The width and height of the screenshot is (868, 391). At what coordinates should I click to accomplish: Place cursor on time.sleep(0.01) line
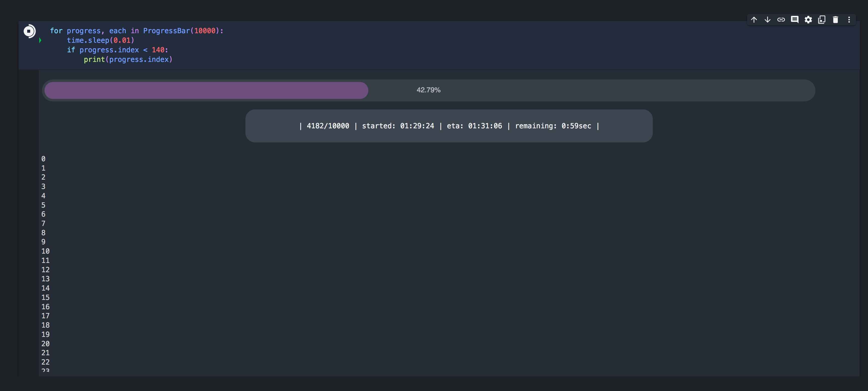[x=100, y=41]
